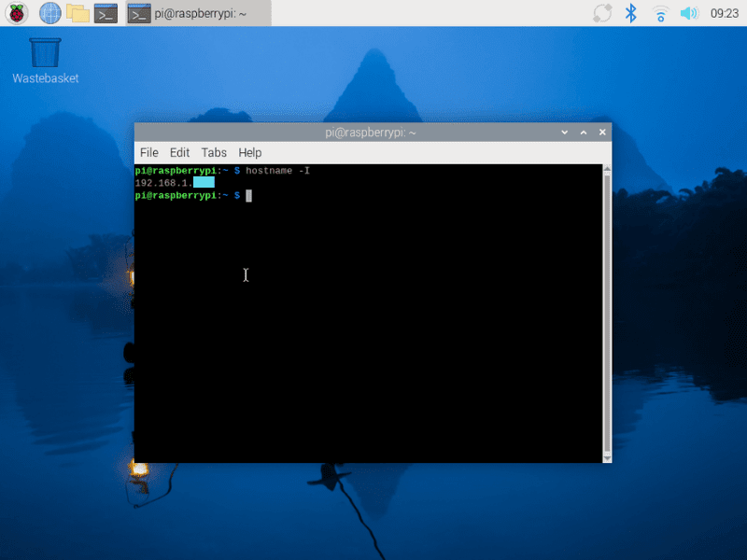Image resolution: width=747 pixels, height=560 pixels.
Task: Maximize the terminal window
Action: (x=583, y=132)
